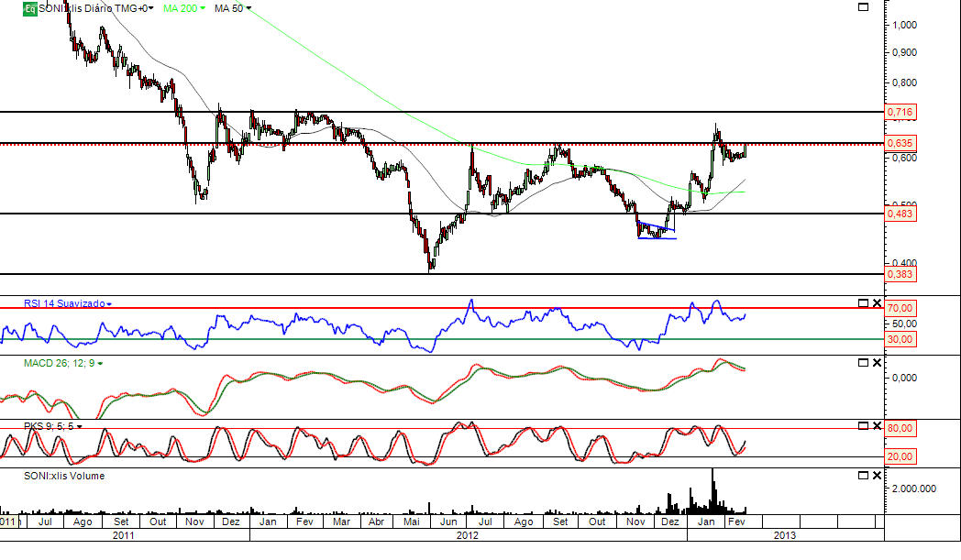This screenshot has width=961, height=560.
Task: Toggle the small box icon at the chart top-right
Action: tap(862, 7)
